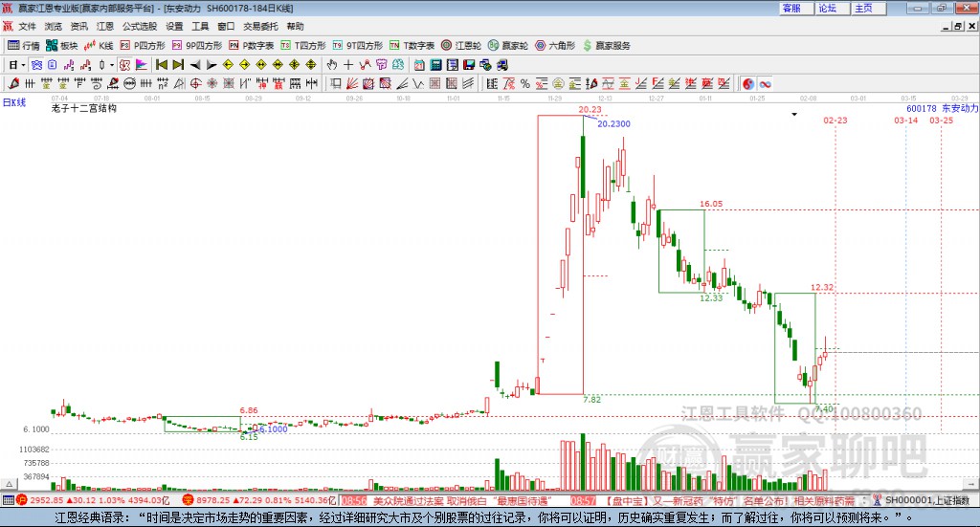Open the small chart dropdown triangle
This screenshot has height=527, width=980.
click(794, 114)
